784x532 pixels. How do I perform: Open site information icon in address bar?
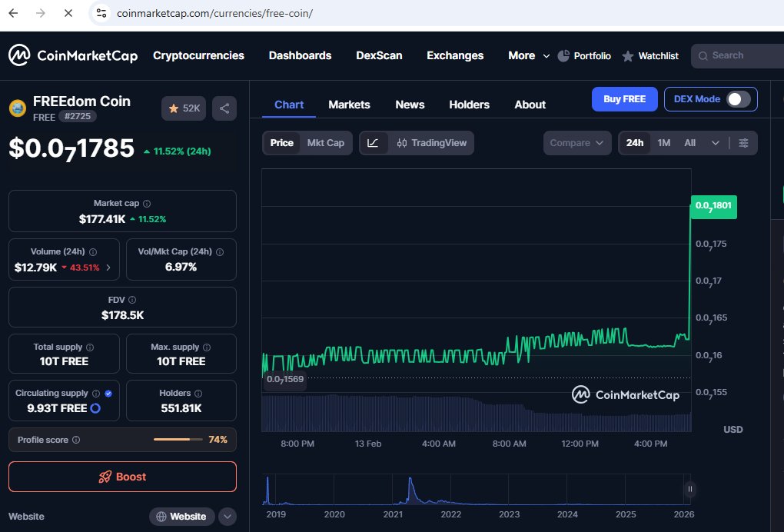(x=101, y=13)
